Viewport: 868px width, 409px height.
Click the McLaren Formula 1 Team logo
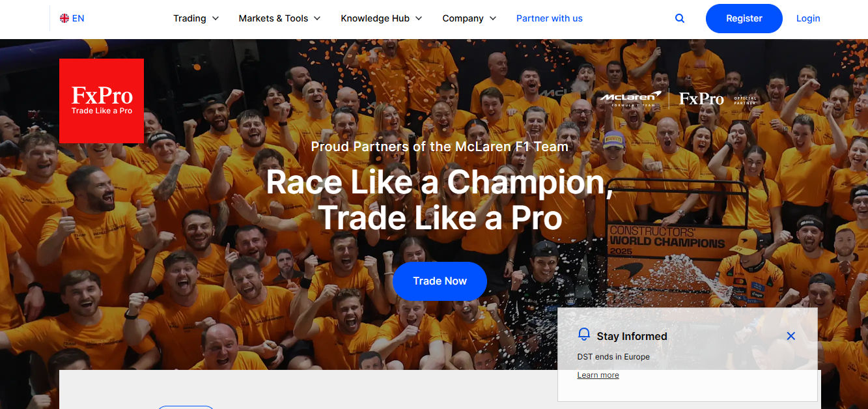631,98
